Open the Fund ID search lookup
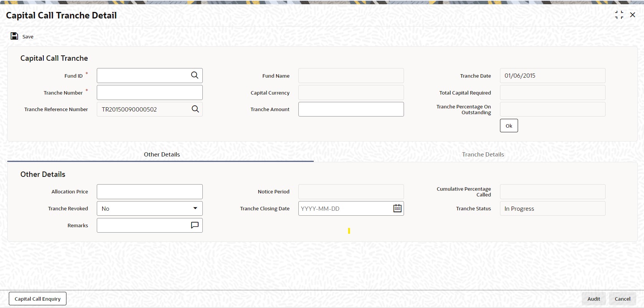The image size is (644, 308). (x=195, y=75)
